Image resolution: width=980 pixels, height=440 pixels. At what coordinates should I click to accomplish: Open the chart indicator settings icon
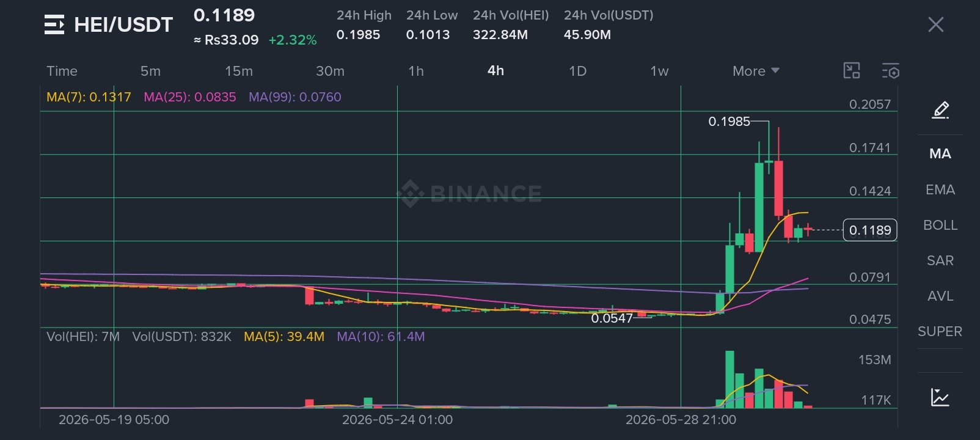[891, 71]
